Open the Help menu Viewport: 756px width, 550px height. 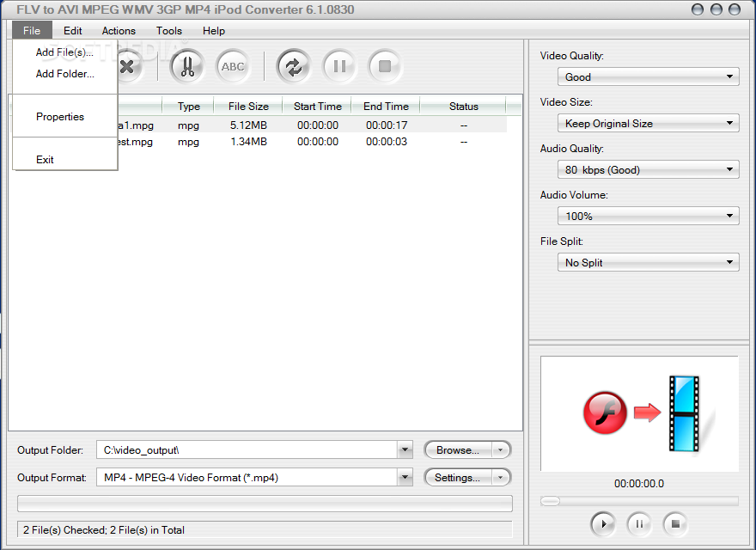pos(214,30)
